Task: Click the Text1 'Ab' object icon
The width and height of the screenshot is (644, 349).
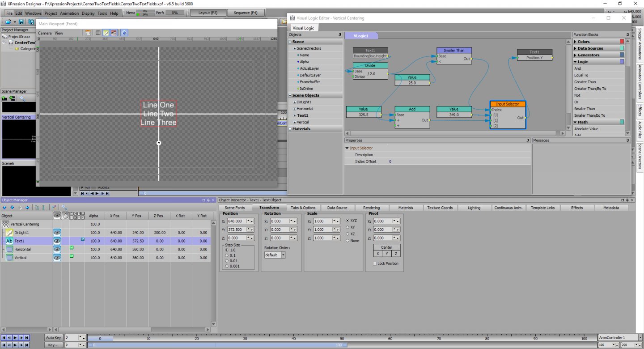Action: (9, 241)
